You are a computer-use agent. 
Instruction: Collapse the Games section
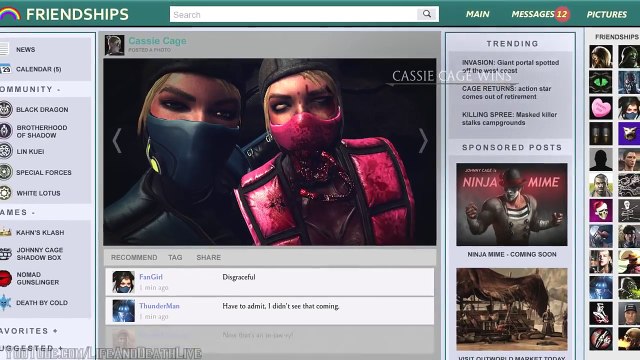point(33,213)
